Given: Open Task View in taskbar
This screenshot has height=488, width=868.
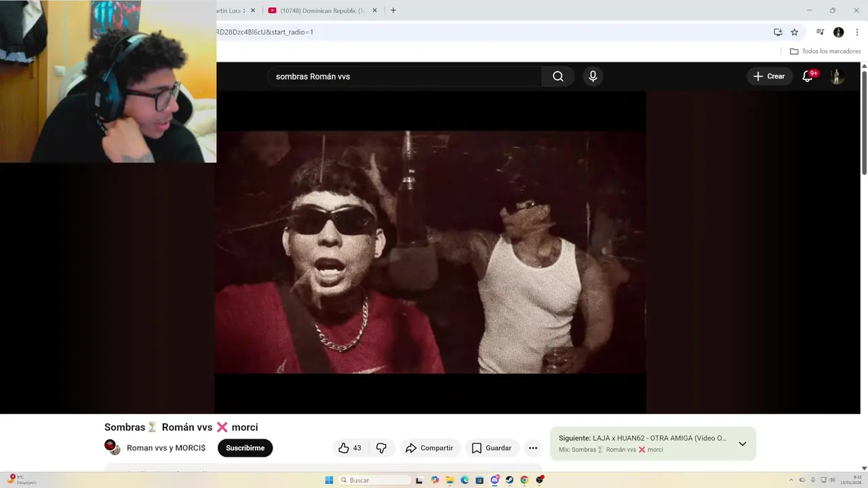Looking at the screenshot, I should pyautogui.click(x=419, y=480).
